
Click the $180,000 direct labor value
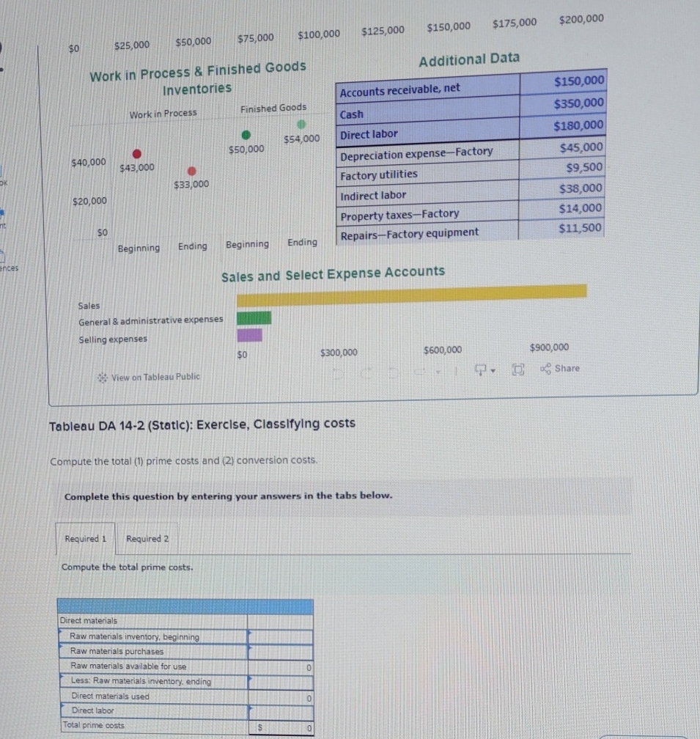pos(578,126)
